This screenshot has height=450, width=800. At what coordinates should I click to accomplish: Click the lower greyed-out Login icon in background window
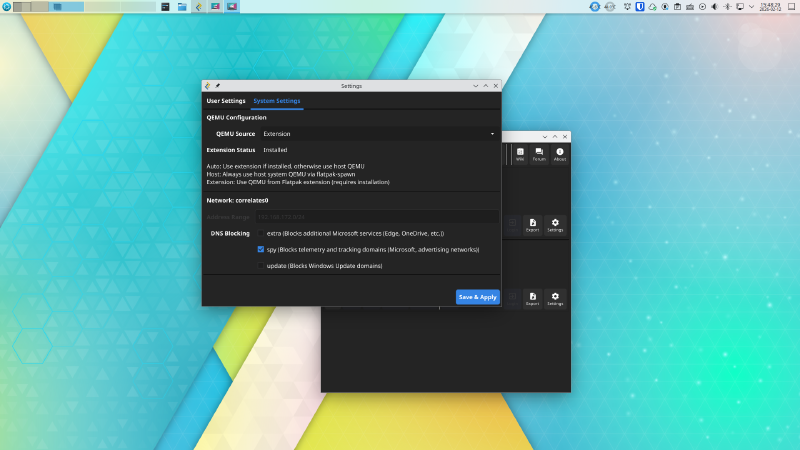click(512, 299)
